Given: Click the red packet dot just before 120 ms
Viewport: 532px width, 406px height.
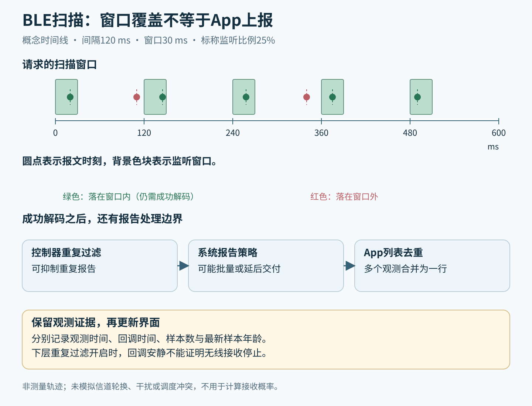Looking at the screenshot, I should pyautogui.click(x=137, y=97).
